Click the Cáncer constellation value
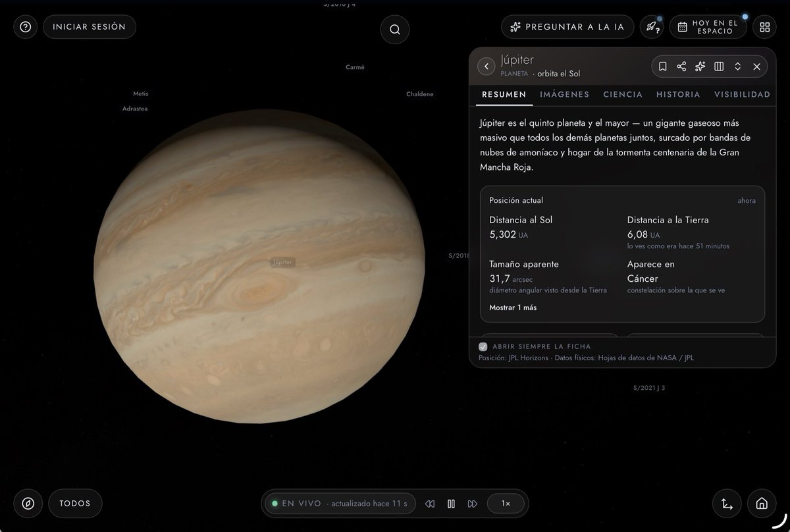Image resolution: width=790 pixels, height=532 pixels. [643, 279]
